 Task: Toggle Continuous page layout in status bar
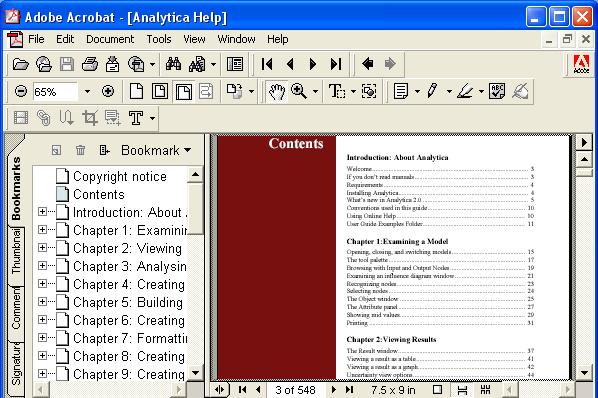462,390
